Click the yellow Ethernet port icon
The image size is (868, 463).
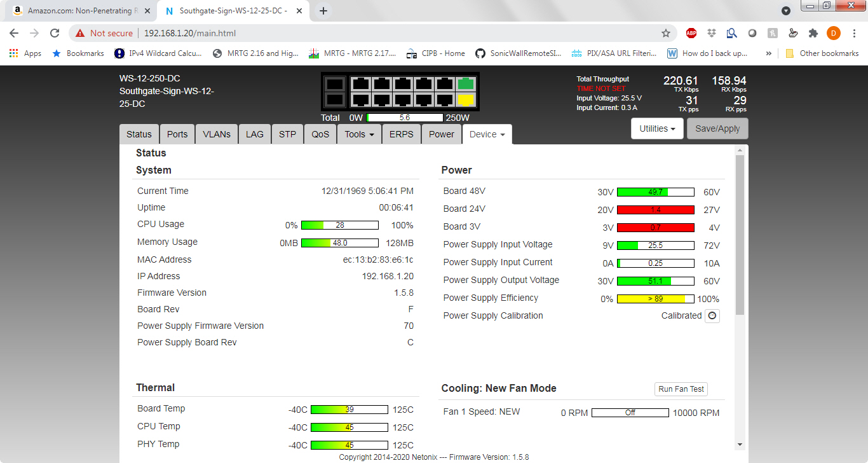466,100
